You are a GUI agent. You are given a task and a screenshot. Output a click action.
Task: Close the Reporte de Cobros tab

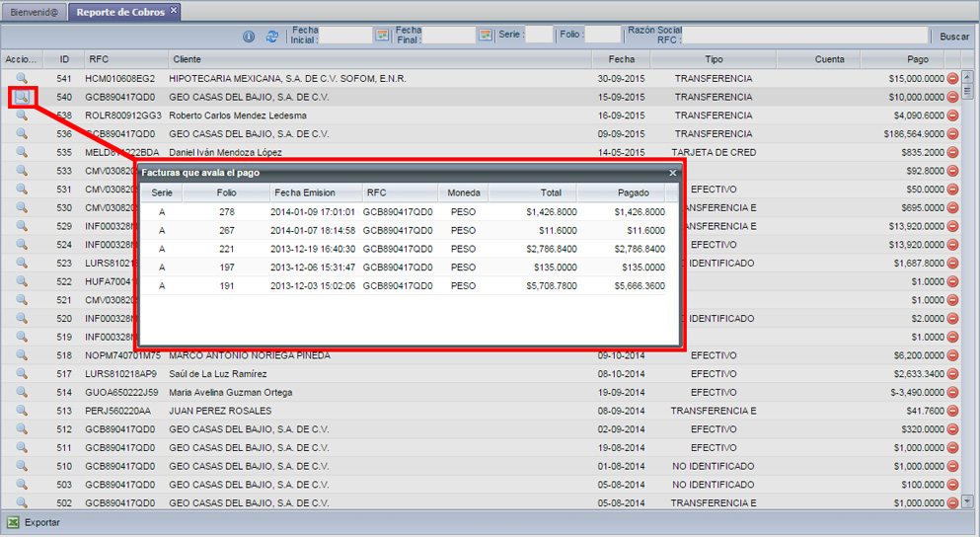click(174, 11)
